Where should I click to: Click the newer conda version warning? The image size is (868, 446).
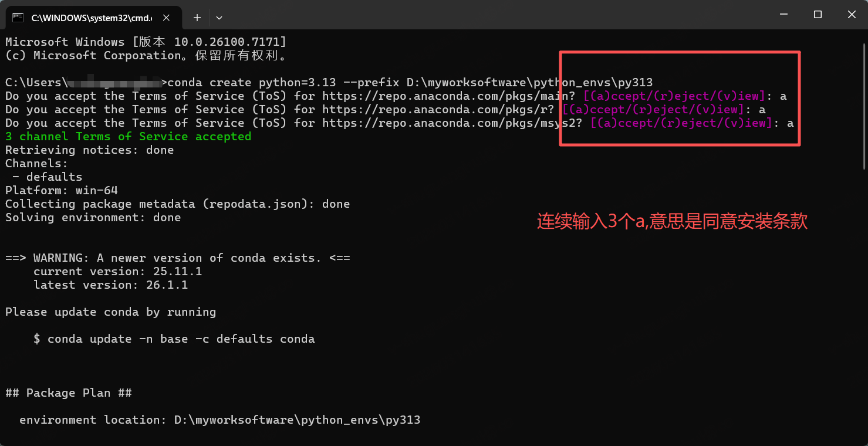[178, 258]
